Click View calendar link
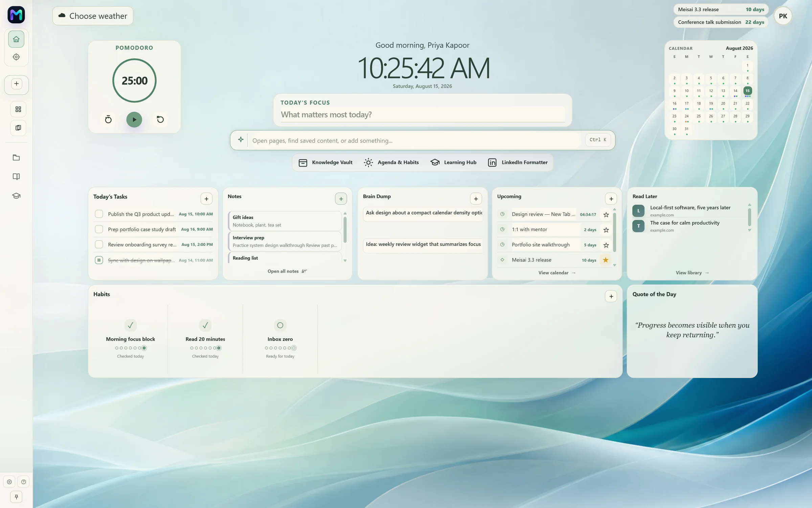Image resolution: width=812 pixels, height=508 pixels. (x=557, y=273)
